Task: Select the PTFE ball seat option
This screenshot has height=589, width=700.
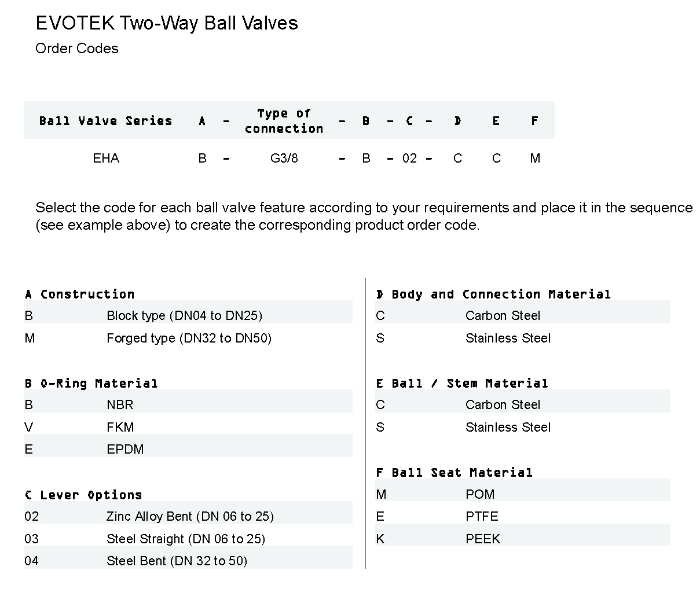Action: click(482, 516)
